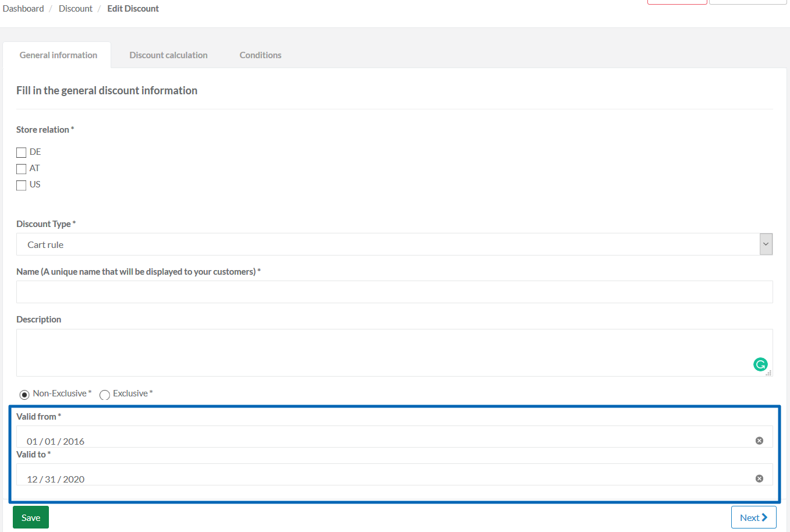Image resolution: width=790 pixels, height=532 pixels.
Task: Edit the Valid from date field
Action: click(x=394, y=437)
